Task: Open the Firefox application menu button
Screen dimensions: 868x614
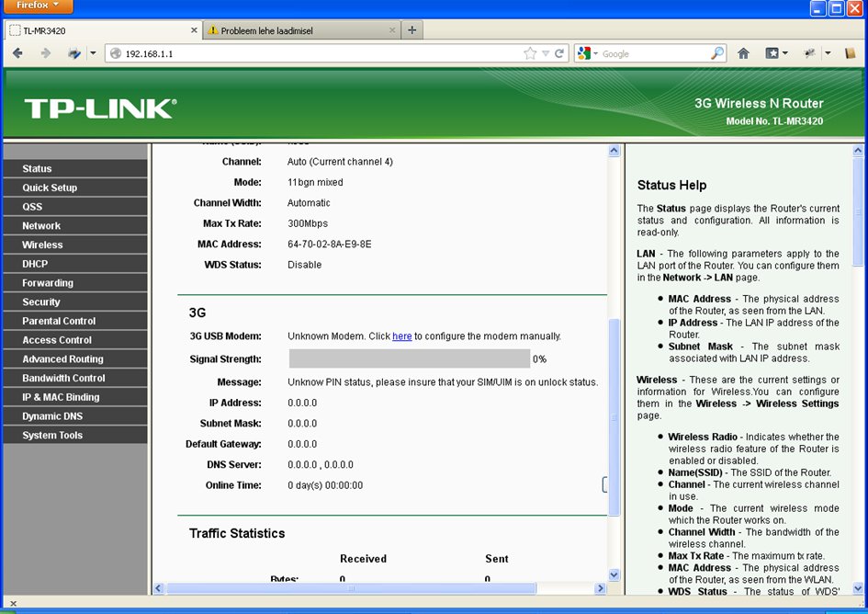Action: click(37, 6)
